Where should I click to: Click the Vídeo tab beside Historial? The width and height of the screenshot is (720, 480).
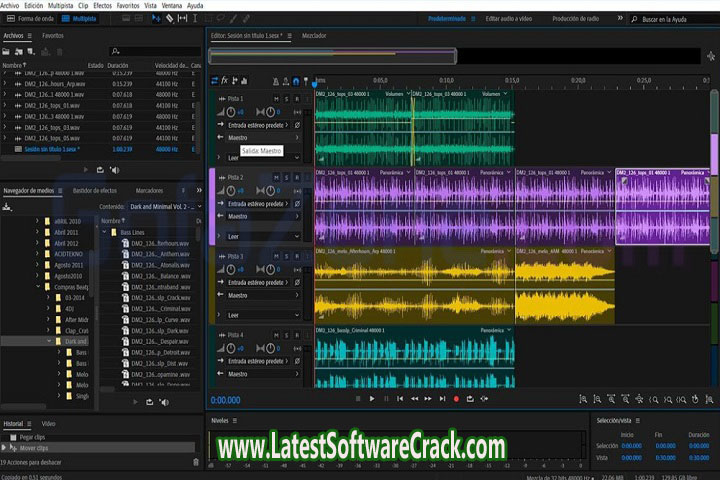[48, 424]
